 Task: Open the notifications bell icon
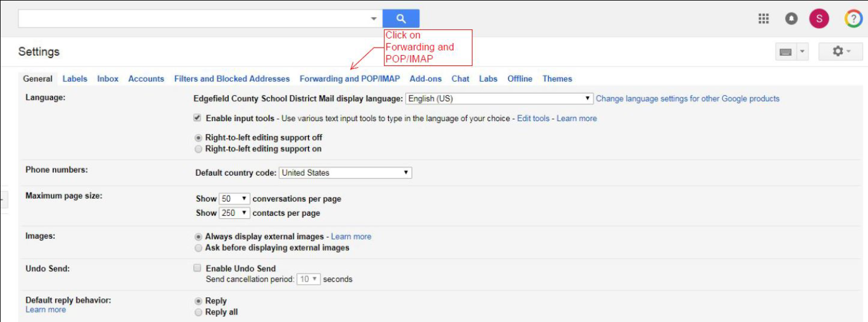click(791, 19)
